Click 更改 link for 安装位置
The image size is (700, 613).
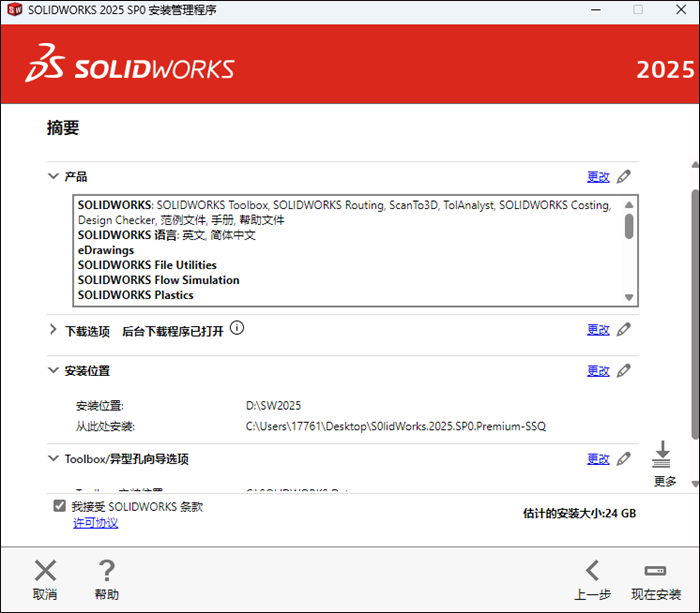tap(598, 371)
